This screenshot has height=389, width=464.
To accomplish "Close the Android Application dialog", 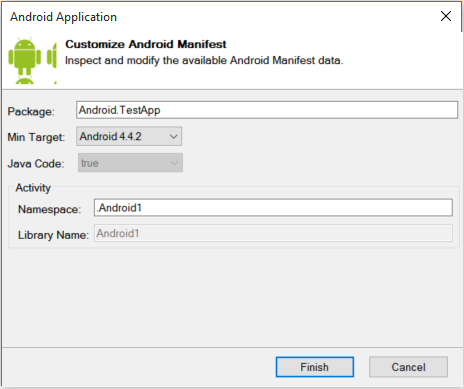I will pyautogui.click(x=446, y=16).
